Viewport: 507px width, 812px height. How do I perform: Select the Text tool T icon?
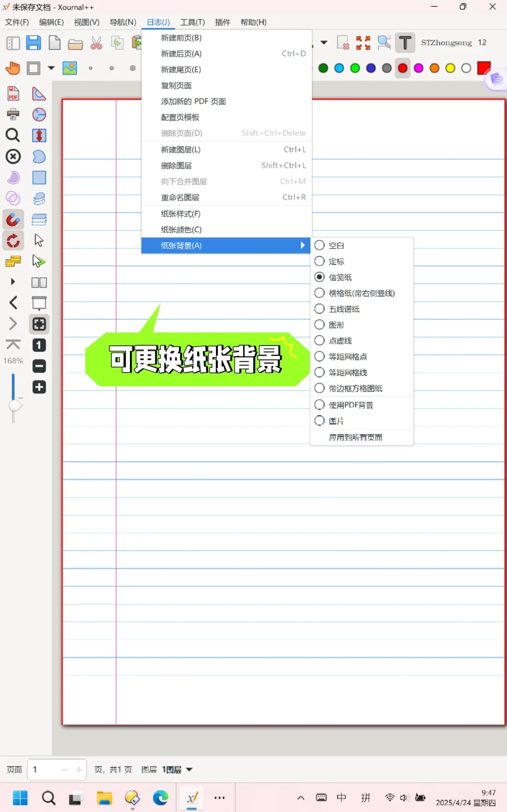click(405, 43)
